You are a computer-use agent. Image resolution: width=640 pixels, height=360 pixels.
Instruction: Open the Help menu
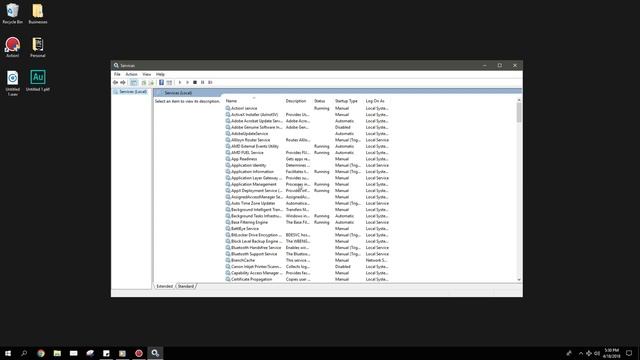160,74
